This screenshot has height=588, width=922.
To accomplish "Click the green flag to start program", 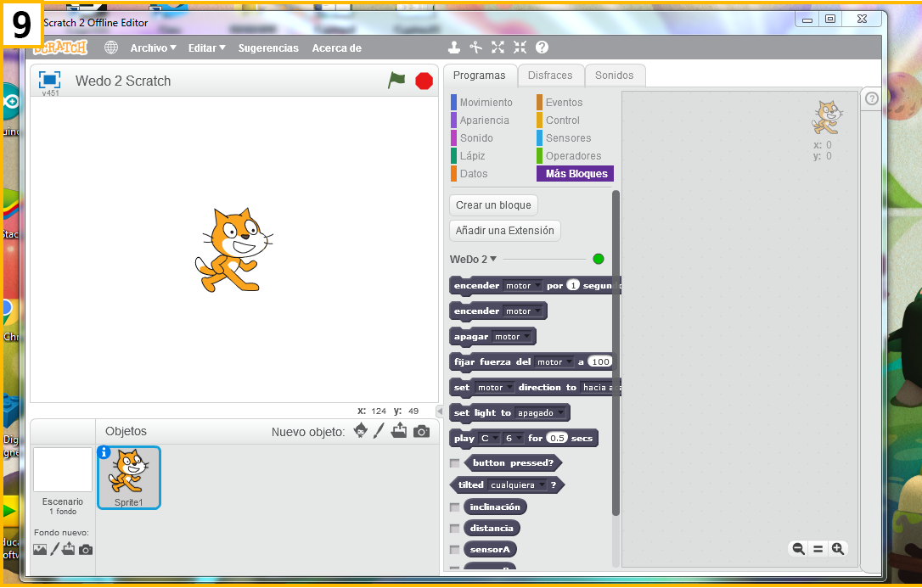I will pos(397,80).
